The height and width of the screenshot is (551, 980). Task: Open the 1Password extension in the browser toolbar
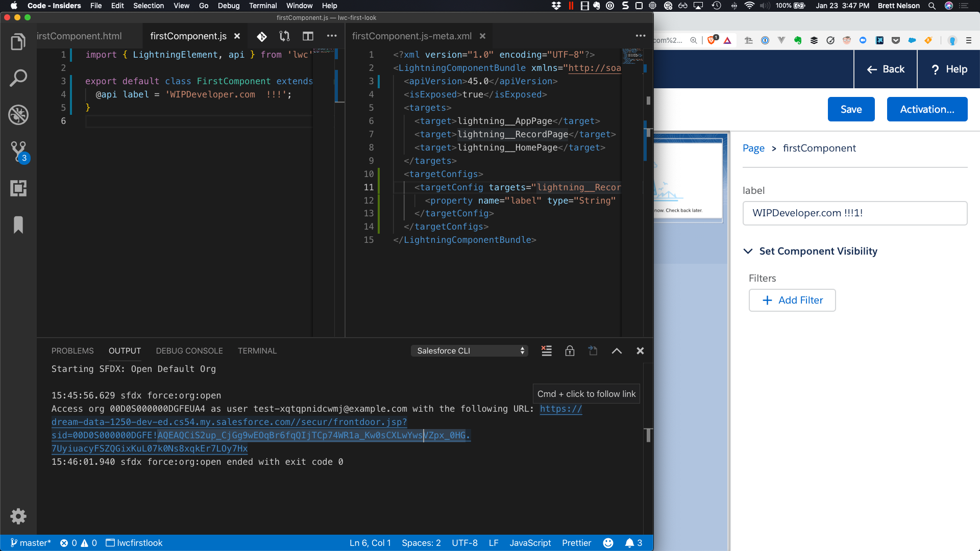[765, 40]
